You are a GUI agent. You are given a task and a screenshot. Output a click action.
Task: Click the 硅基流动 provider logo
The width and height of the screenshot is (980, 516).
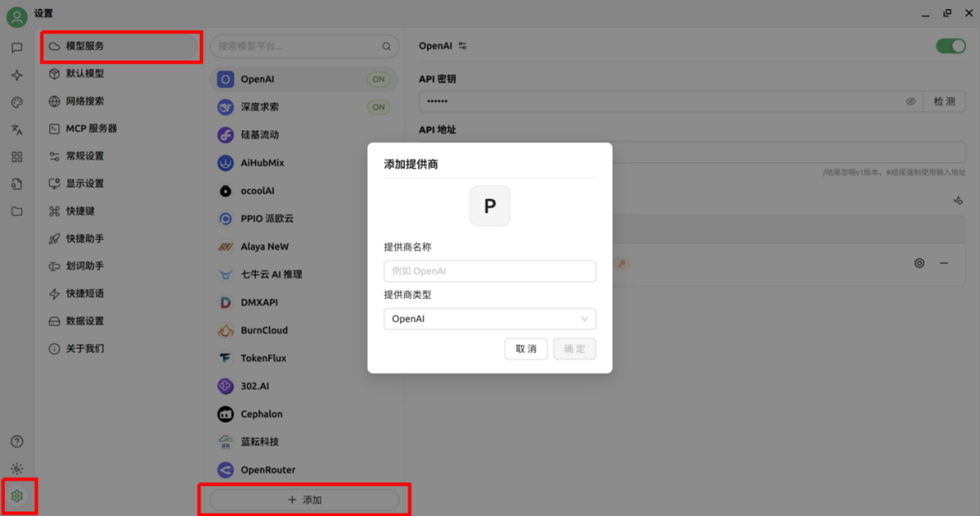coord(225,135)
